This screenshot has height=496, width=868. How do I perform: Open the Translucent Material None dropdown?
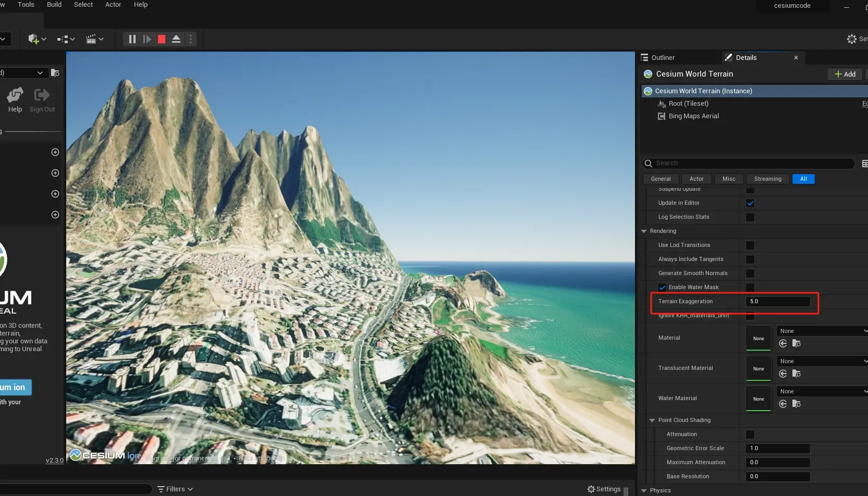coord(822,361)
